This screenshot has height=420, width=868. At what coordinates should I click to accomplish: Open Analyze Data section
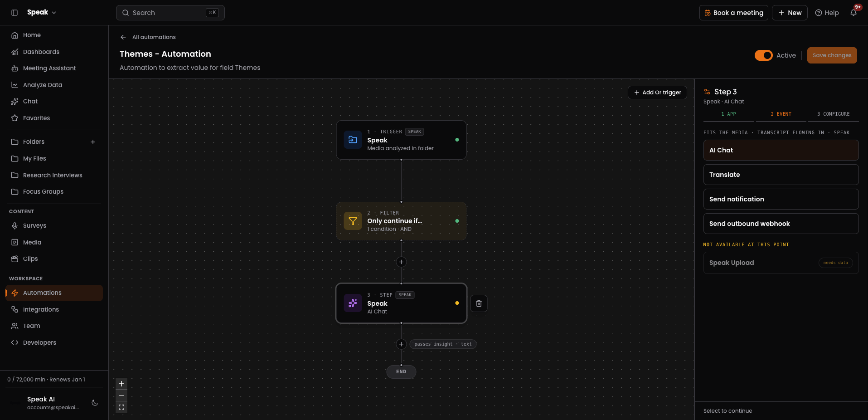click(x=54, y=85)
